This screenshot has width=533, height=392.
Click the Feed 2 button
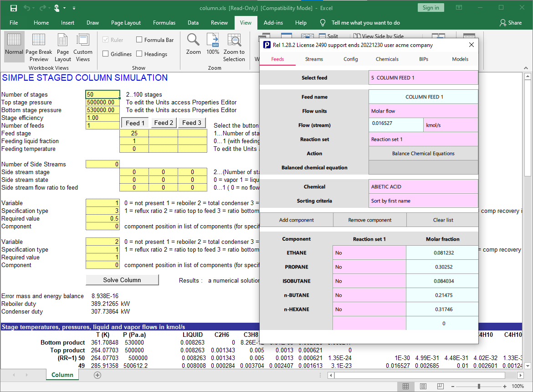click(164, 123)
